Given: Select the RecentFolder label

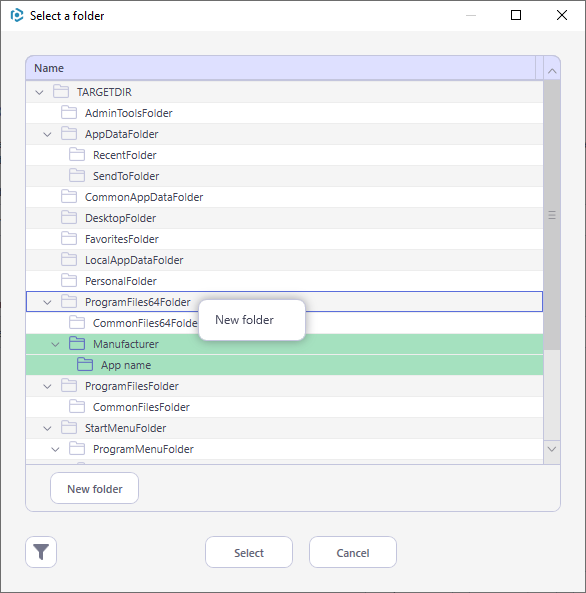Looking at the screenshot, I should click(124, 155).
